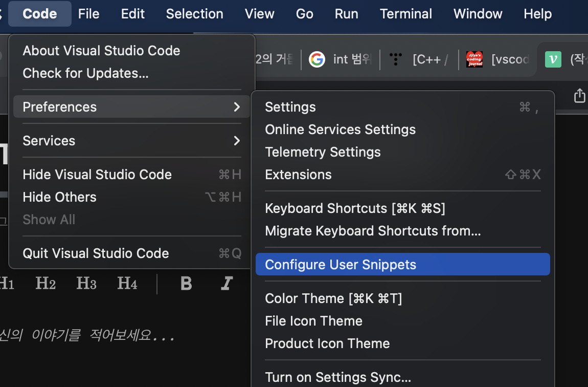Apply the H4 heading formatting icon
This screenshot has height=387, width=588.
127,284
